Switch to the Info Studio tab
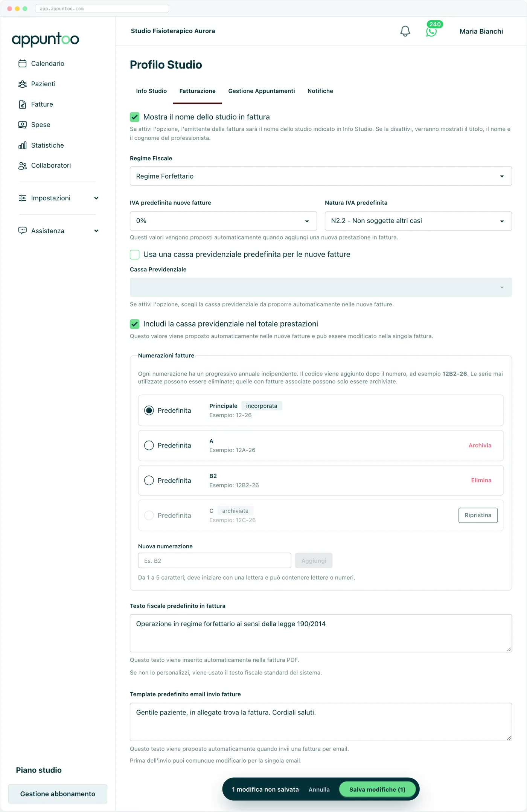 tap(151, 91)
